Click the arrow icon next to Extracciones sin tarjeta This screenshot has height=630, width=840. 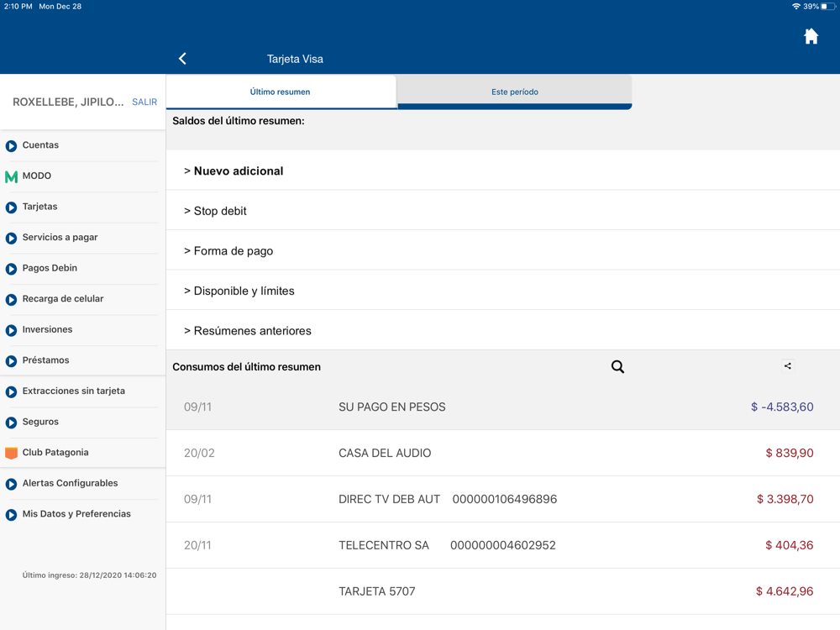point(11,391)
